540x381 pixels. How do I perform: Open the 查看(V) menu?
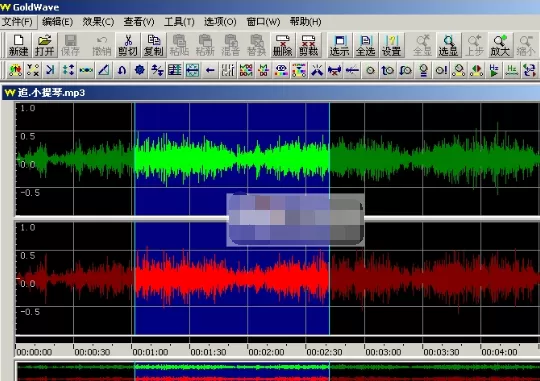click(139, 22)
